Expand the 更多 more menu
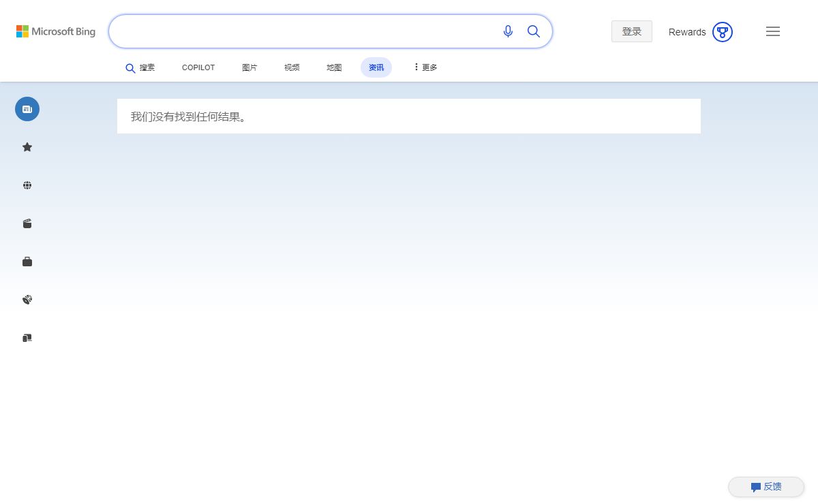 pyautogui.click(x=425, y=67)
